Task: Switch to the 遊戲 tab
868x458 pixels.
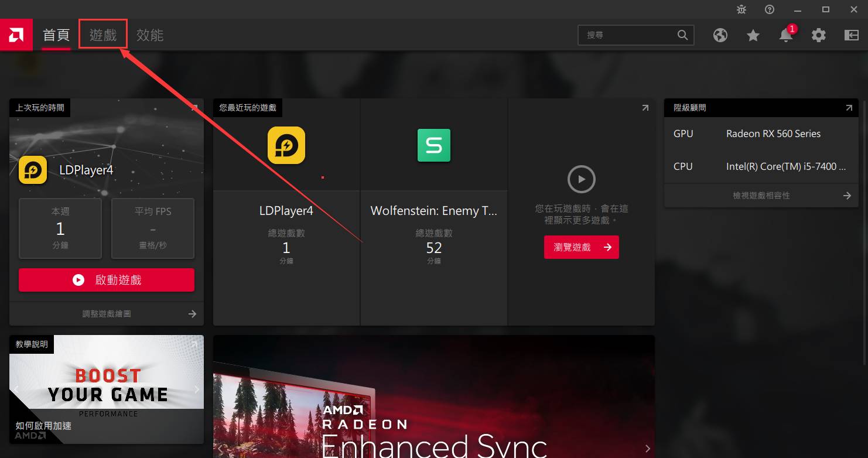Action: point(103,35)
